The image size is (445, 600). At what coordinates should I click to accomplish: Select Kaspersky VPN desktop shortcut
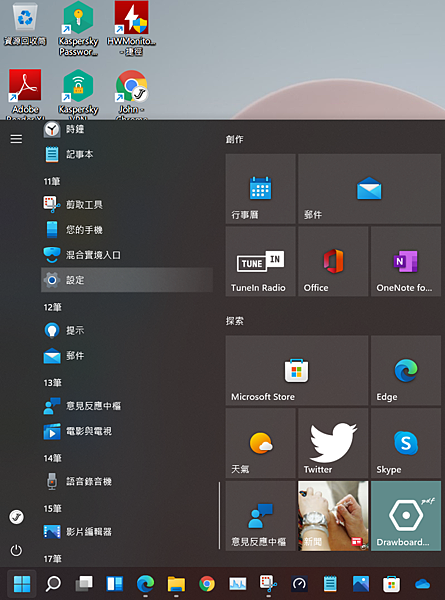click(78, 94)
